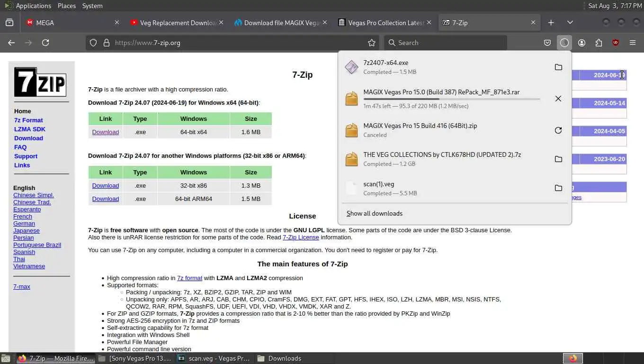644x364 pixels.
Task: Click the 7-Zip logo image
Action: click(40, 82)
